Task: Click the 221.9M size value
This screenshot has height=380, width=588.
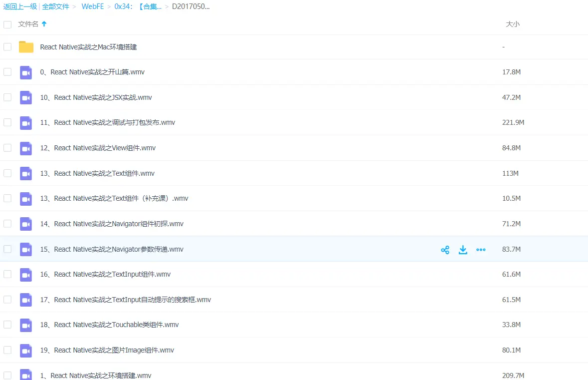Action: click(513, 122)
